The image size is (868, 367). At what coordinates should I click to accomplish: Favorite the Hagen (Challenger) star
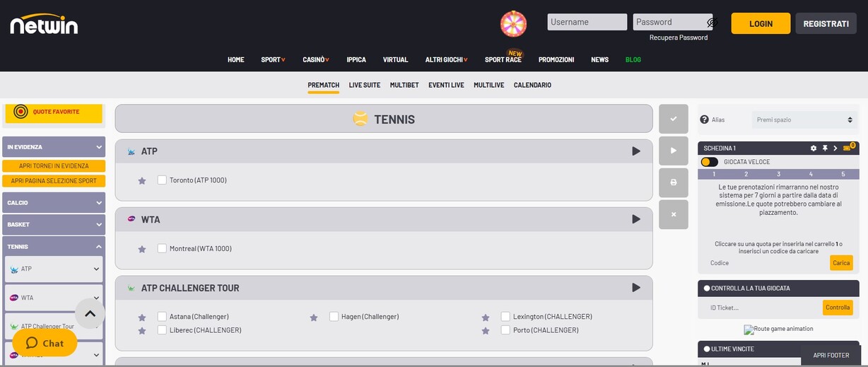(x=314, y=318)
